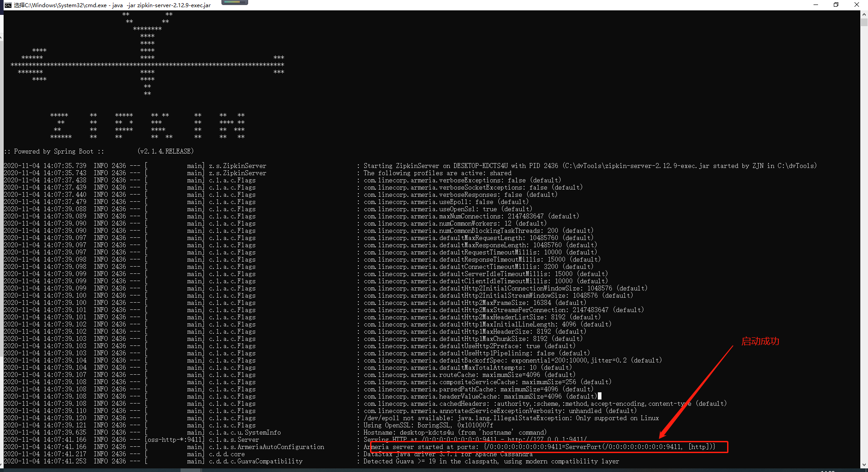The width and height of the screenshot is (868, 472).
Task: Minimize the console window
Action: tap(815, 5)
